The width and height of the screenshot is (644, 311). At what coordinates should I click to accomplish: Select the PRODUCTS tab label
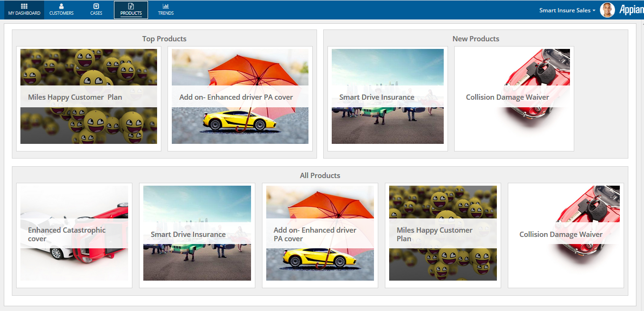(x=131, y=13)
